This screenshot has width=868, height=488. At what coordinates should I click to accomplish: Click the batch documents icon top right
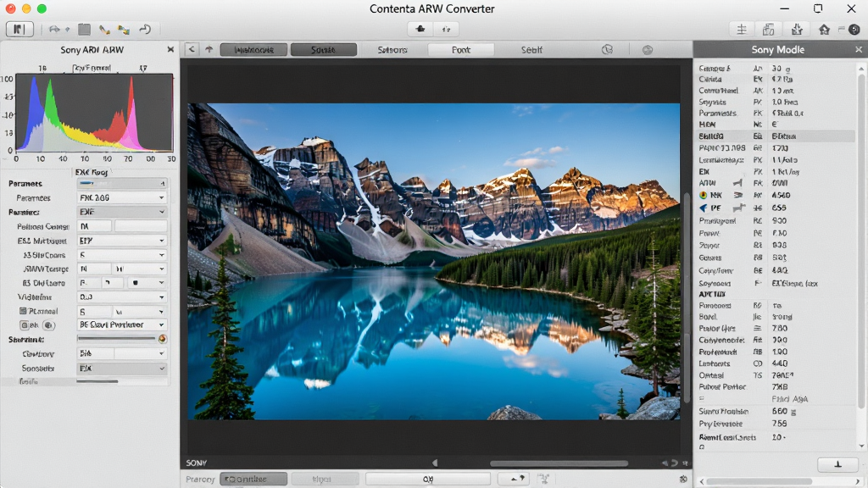point(768,30)
